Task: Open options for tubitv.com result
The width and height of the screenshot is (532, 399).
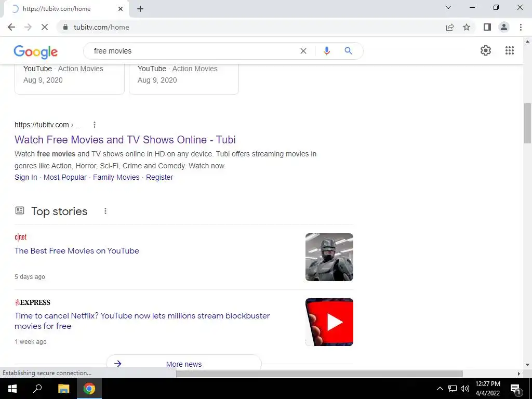Action: 95,125
